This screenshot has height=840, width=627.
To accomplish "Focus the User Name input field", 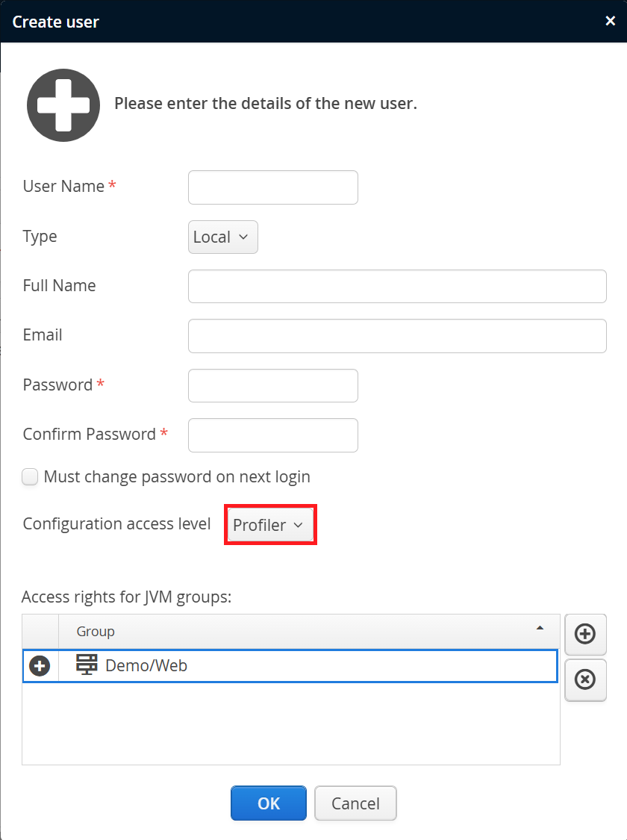I will point(272,187).
